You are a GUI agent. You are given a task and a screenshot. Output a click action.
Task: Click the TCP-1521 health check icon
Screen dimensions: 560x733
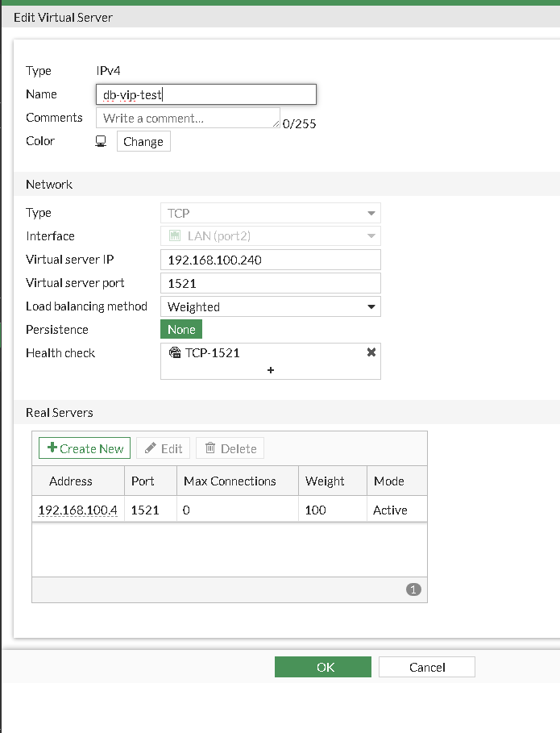point(175,352)
